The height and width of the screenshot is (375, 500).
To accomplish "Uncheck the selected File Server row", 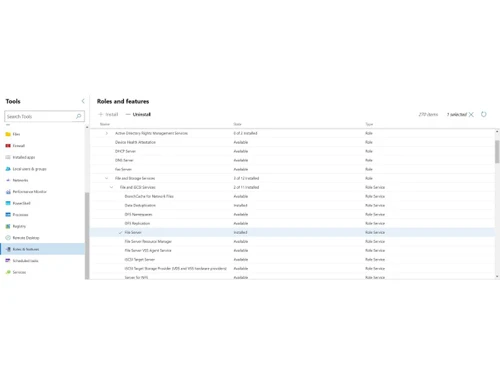I will (121, 232).
